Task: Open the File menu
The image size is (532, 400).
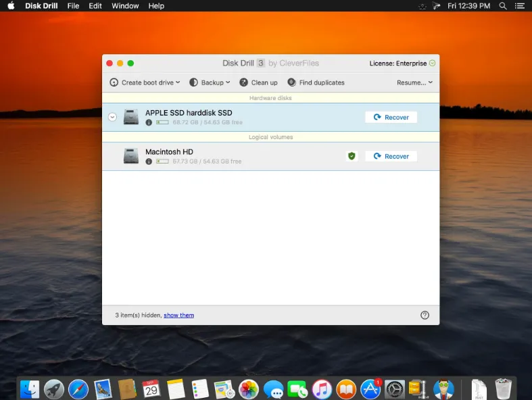Action: [73, 6]
